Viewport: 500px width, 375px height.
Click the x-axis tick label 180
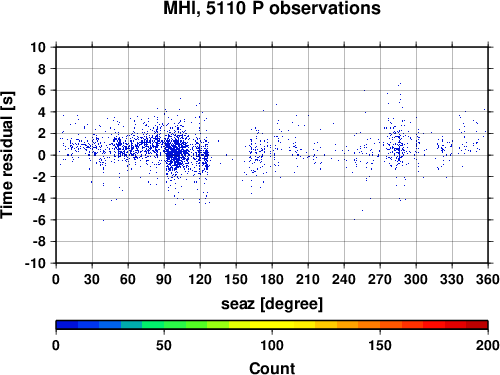pyautogui.click(x=272, y=279)
